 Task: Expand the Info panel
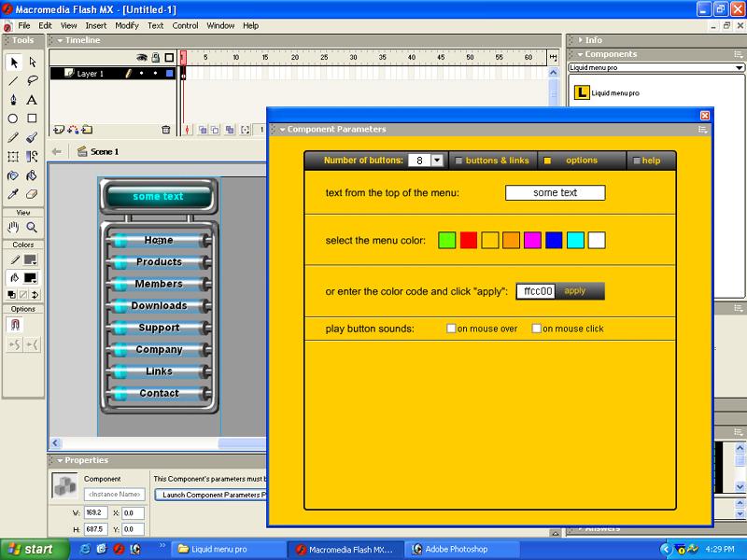(580, 40)
